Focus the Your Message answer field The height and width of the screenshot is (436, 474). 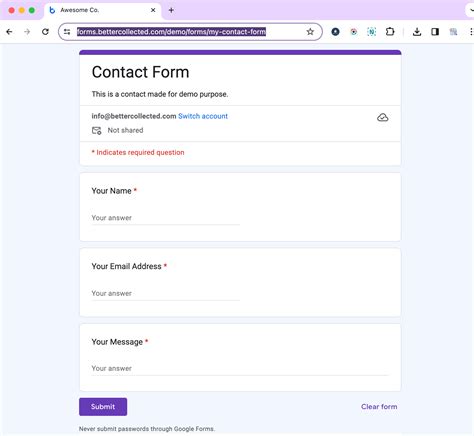240,368
